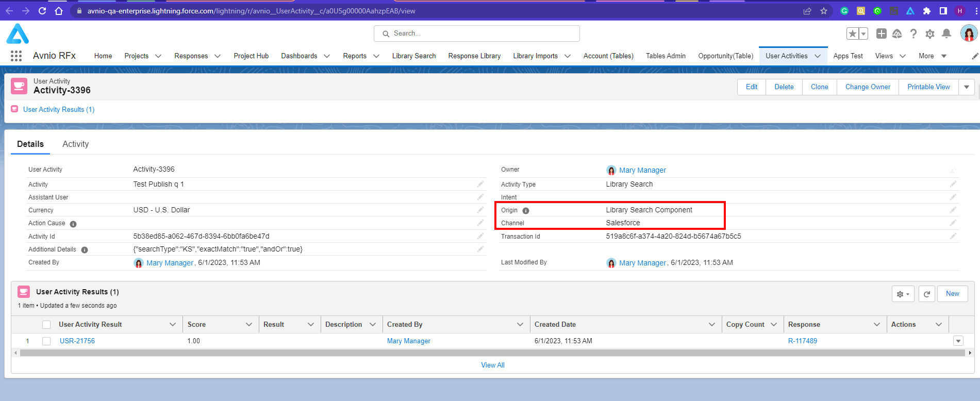Switch to the Activity tab
980x401 pixels.
click(75, 144)
